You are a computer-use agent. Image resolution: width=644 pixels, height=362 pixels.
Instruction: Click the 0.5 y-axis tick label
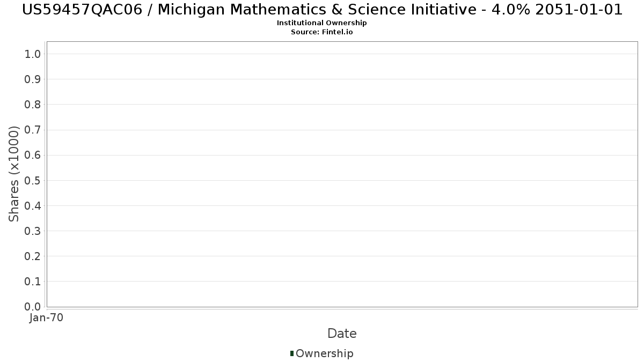point(32,180)
